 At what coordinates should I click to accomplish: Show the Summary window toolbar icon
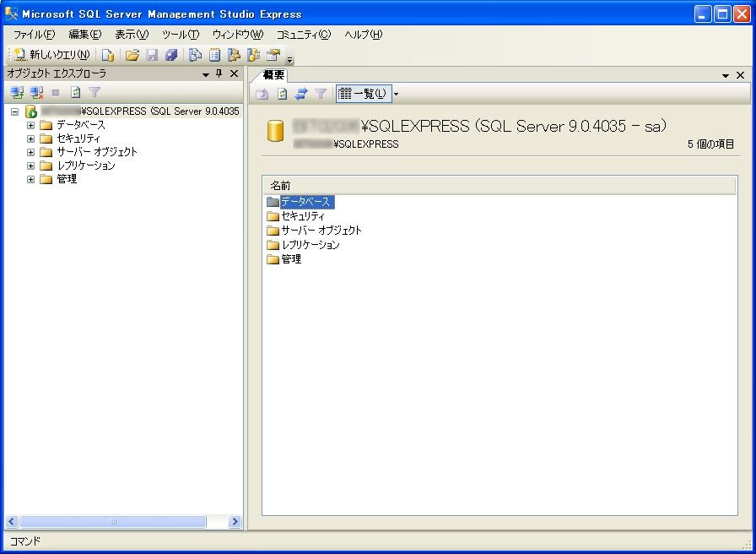214,55
